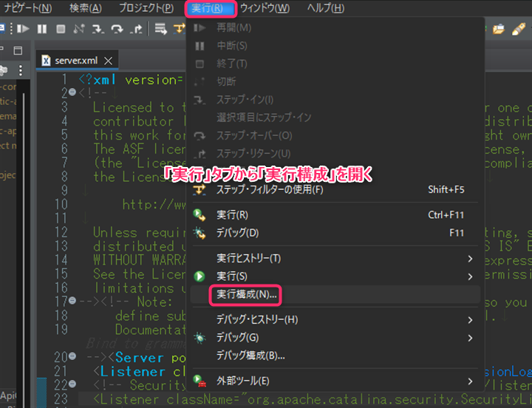
Task: Select ステップ・オーバー(O) menu entry
Action: pos(335,136)
